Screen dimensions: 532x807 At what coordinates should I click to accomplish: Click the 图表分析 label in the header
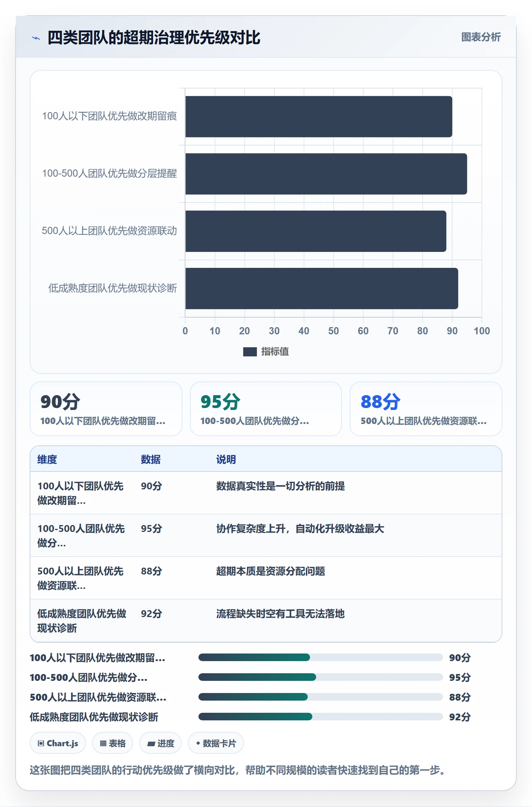tap(481, 37)
